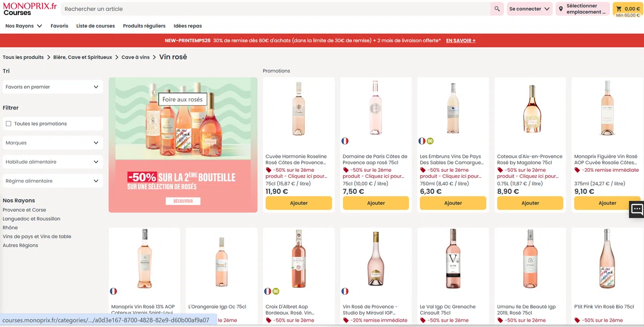Click the promo tag icon under Cuvée Harmonie Roseline

269,170
